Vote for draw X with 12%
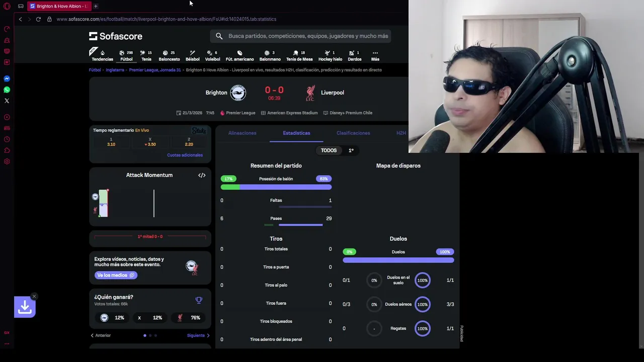 (150, 318)
